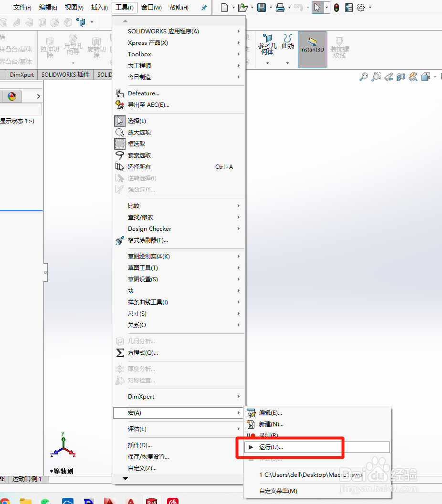Switch to SOLIDWORKS 插件 tab

pyautogui.click(x=65, y=74)
